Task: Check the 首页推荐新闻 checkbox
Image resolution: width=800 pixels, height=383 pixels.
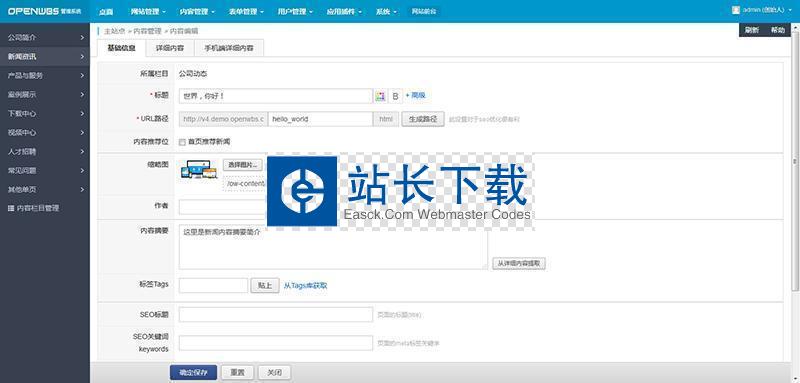Action: tap(182, 142)
